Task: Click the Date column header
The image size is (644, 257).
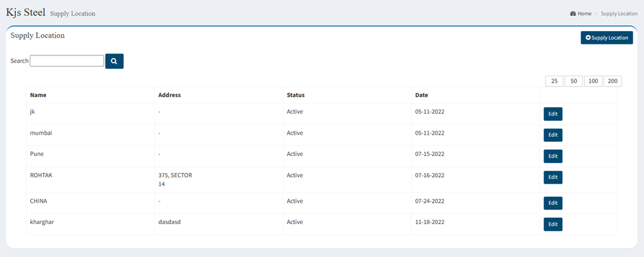Action: pyautogui.click(x=421, y=95)
